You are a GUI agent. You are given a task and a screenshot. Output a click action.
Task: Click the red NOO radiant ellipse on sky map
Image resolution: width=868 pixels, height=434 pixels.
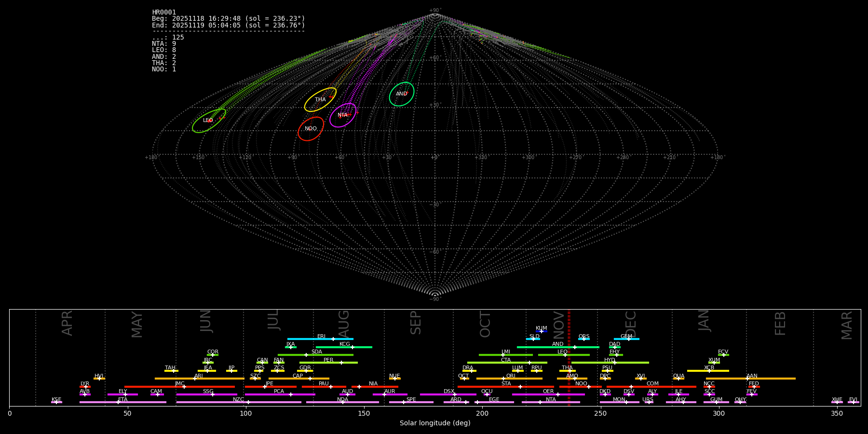(x=311, y=129)
